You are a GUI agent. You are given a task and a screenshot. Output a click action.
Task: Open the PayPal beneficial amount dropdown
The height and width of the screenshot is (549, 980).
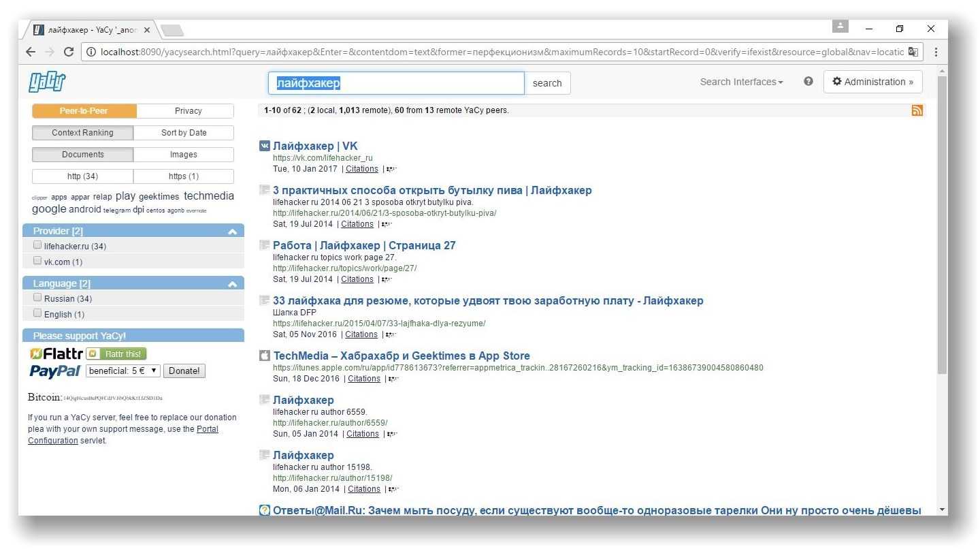123,371
